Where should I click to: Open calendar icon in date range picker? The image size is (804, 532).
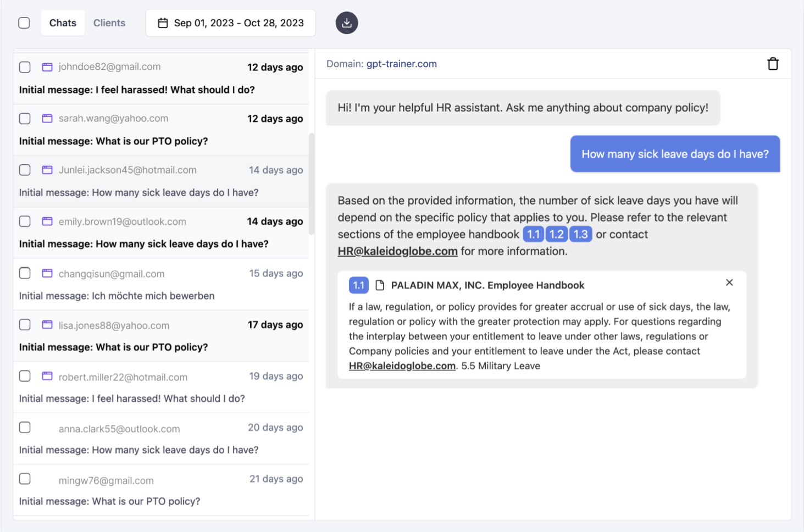point(163,23)
